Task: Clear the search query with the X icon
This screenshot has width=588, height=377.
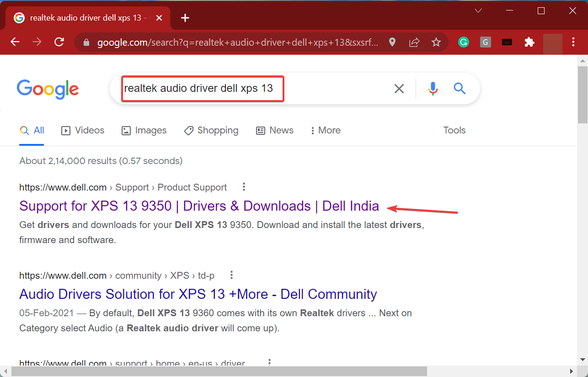Action: [399, 89]
